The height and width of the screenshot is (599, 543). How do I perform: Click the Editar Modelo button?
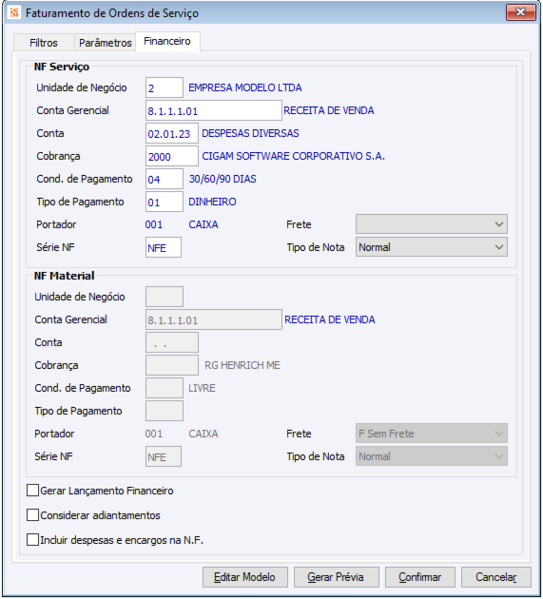245,577
